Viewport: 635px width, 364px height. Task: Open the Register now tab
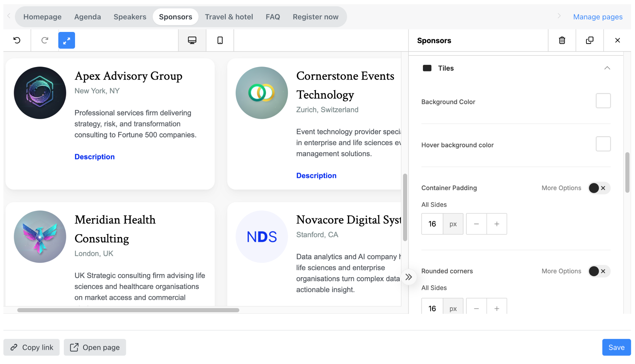(316, 17)
